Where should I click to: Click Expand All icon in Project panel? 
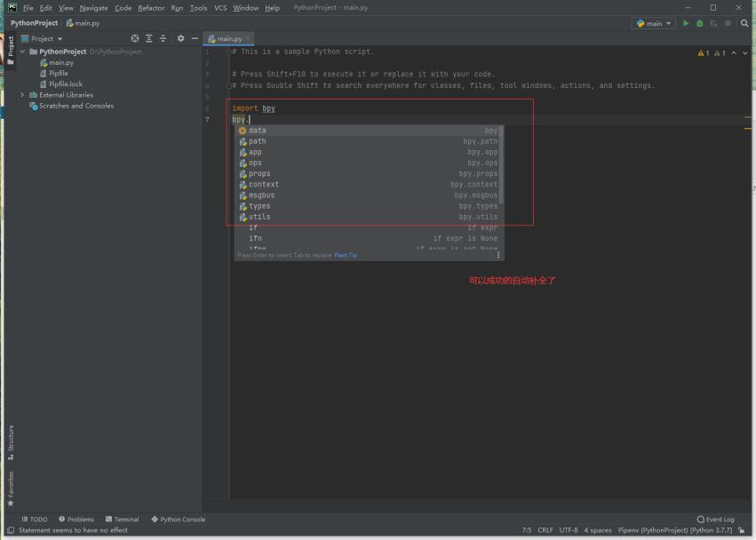click(149, 38)
